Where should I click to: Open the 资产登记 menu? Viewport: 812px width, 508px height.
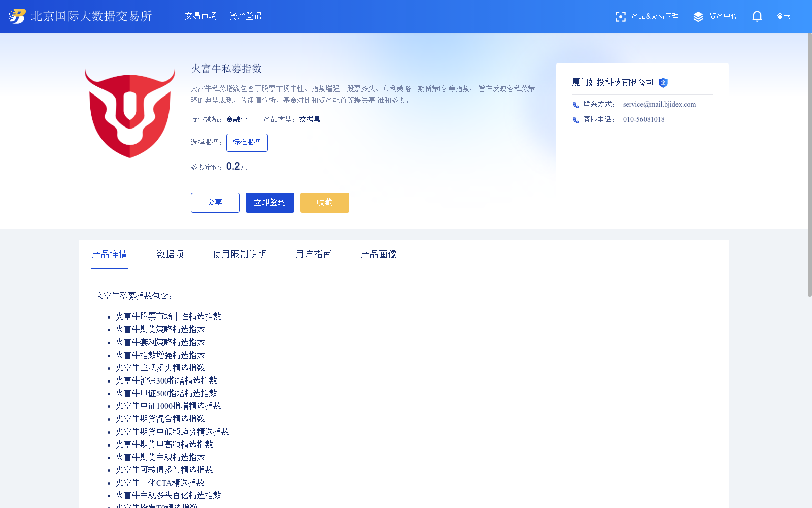245,16
